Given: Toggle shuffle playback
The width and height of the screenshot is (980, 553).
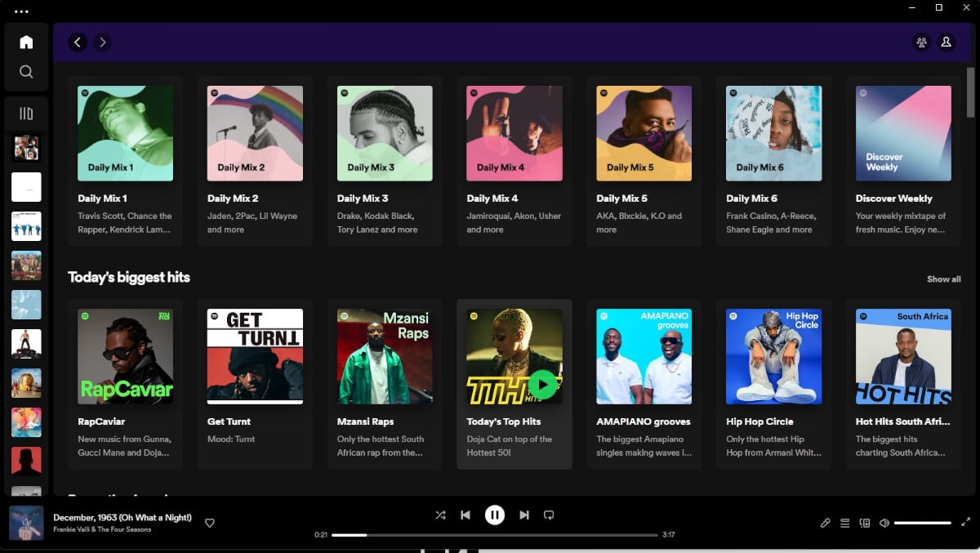Looking at the screenshot, I should pos(440,515).
